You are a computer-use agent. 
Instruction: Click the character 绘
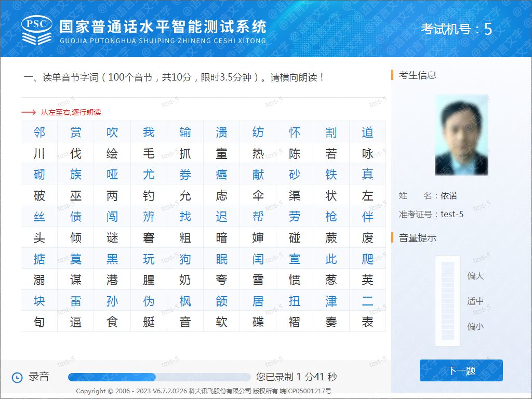[112, 153]
